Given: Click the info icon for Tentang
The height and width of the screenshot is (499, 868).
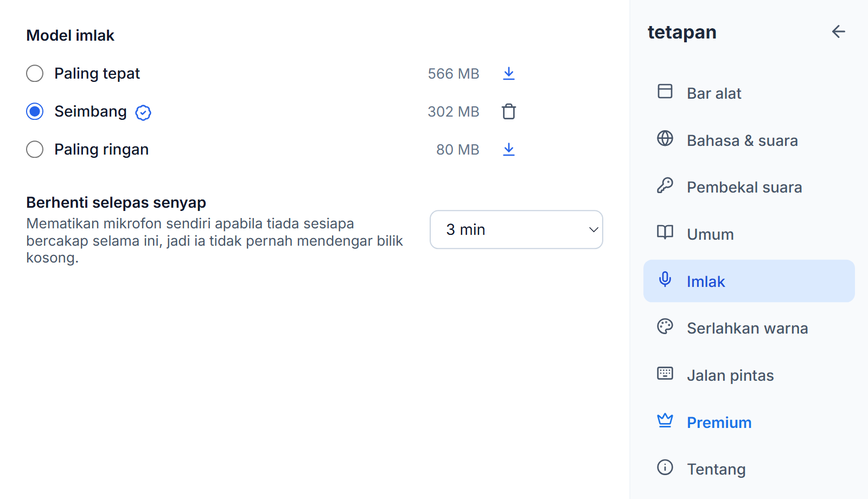Looking at the screenshot, I should pos(665,467).
